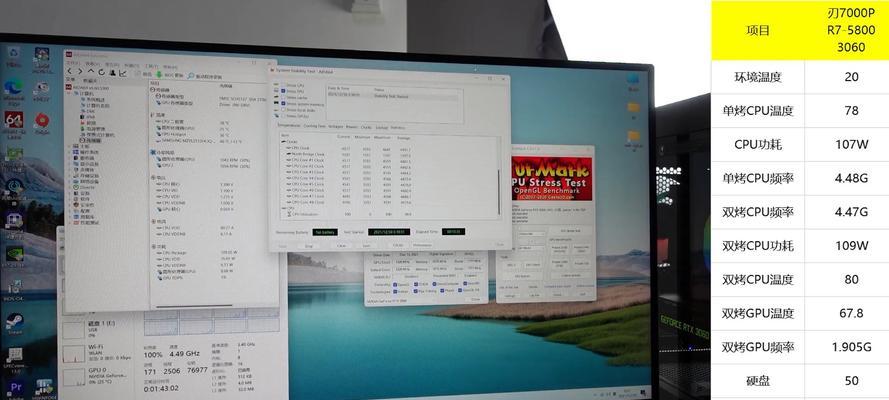Click the Stop button in Stability Test
This screenshot has width=889, height=400.
point(309,246)
